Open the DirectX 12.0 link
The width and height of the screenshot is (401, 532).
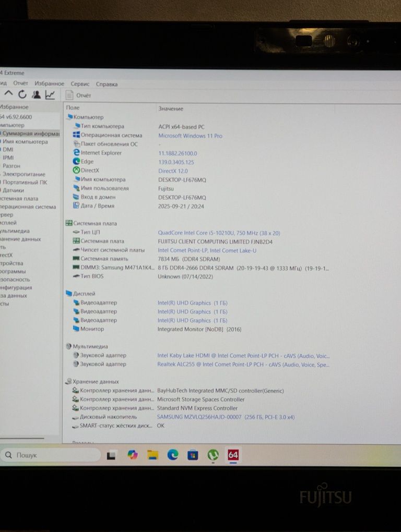click(x=173, y=171)
